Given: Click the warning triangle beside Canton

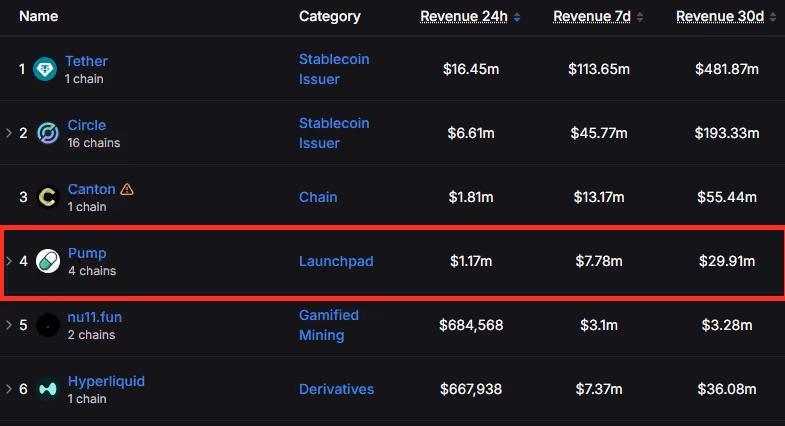Looking at the screenshot, I should (x=127, y=189).
